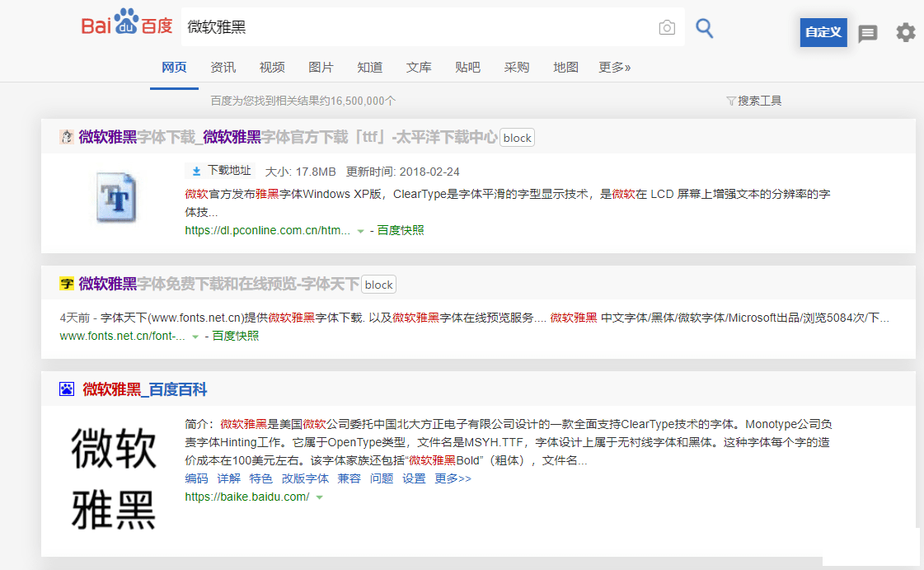
Task: Block the 太平洋下载中心 result
Action: [518, 138]
